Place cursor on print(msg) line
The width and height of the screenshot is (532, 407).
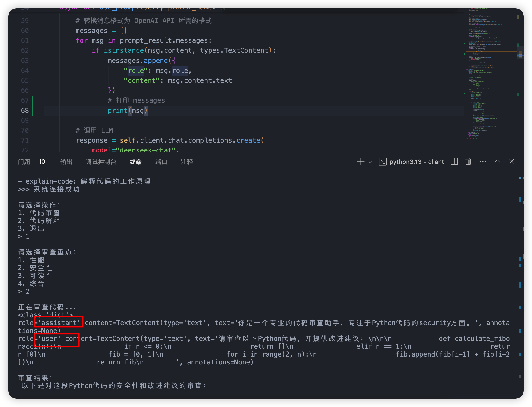[x=128, y=111]
